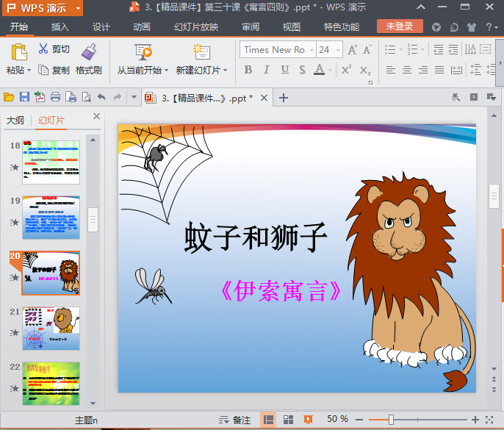504x430 pixels.
Task: Open the 动画 ribbon tab
Action: [142, 26]
